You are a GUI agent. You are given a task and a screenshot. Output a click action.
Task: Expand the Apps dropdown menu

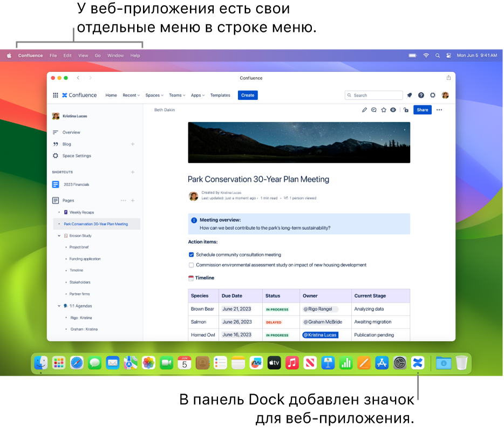click(197, 95)
